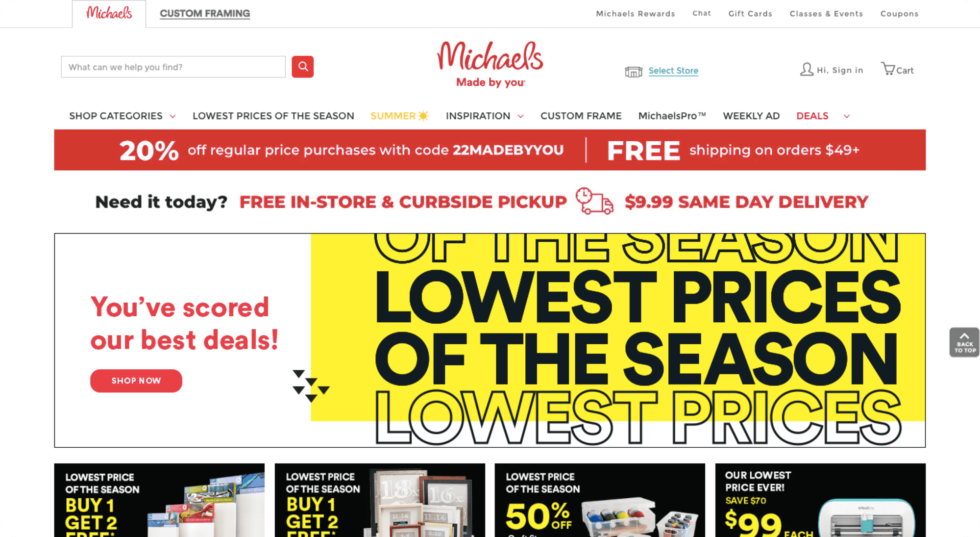Click the SHOP NOW button
This screenshot has height=537, width=980.
coord(136,380)
